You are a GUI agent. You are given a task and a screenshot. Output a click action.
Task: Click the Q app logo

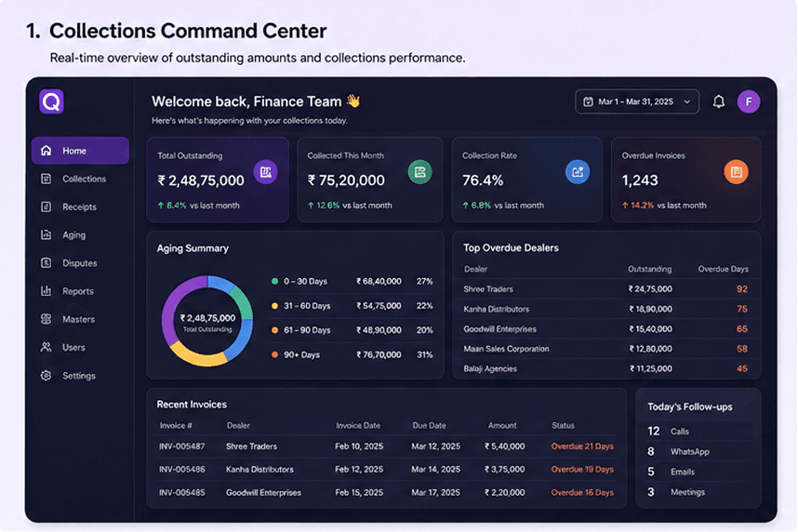tap(51, 101)
